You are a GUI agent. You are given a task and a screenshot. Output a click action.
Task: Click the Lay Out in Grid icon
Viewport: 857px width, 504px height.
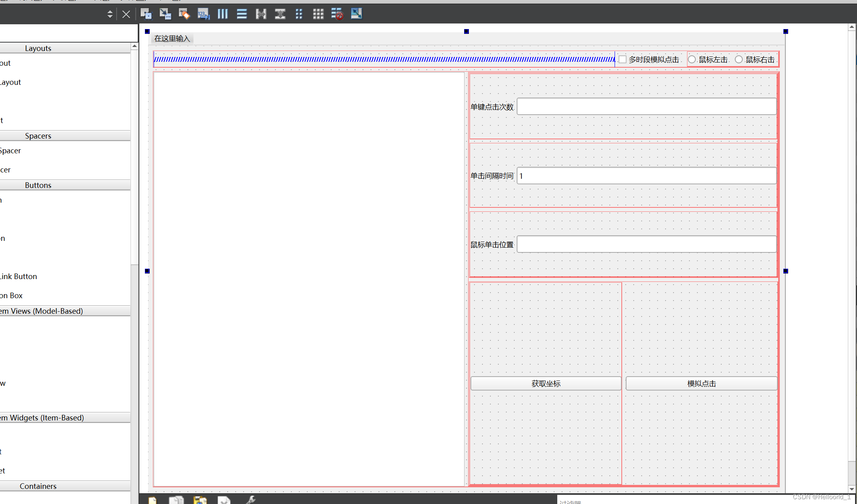pos(318,14)
